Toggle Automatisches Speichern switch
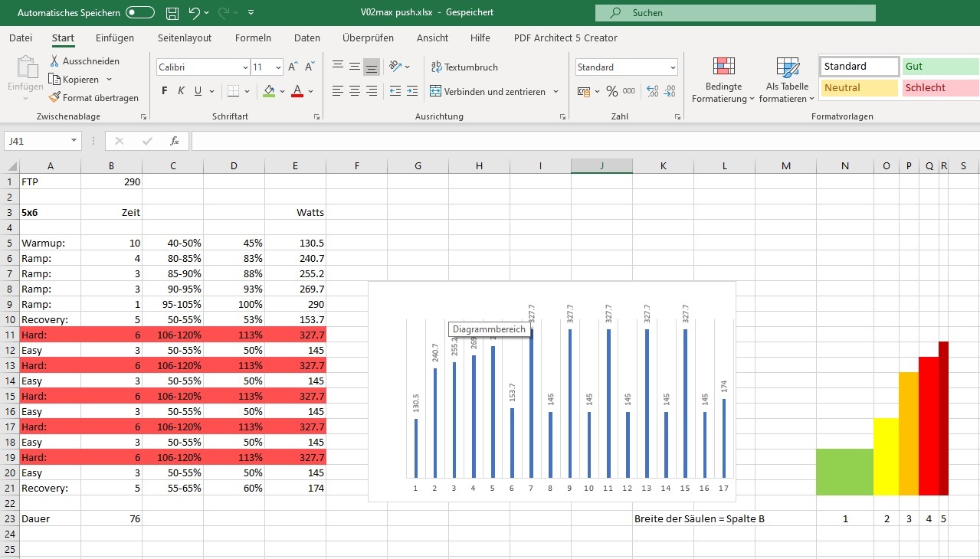This screenshot has height=559, width=980. [x=140, y=13]
